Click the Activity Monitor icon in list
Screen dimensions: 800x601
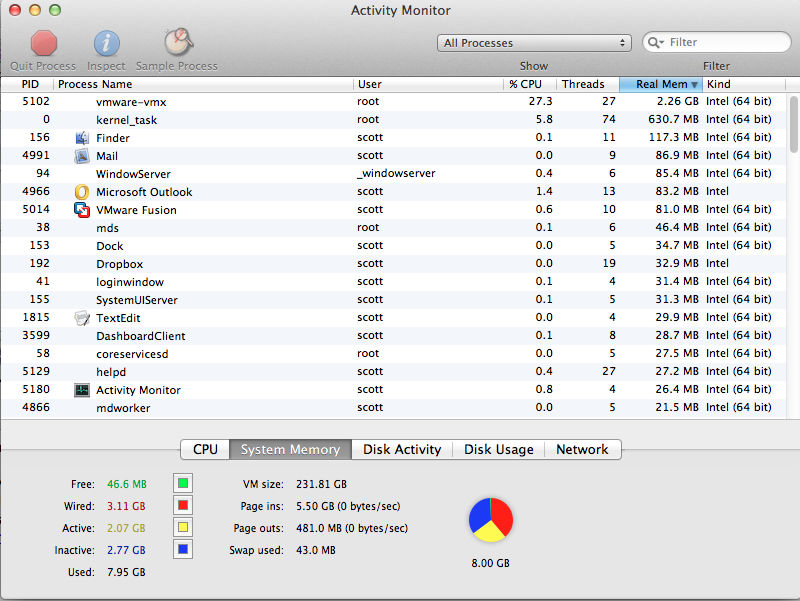click(x=82, y=390)
